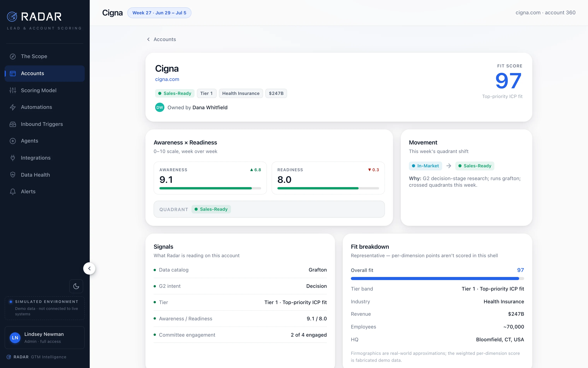Click the "2 of 4 engaged" value
The image size is (588, 368).
tap(309, 335)
